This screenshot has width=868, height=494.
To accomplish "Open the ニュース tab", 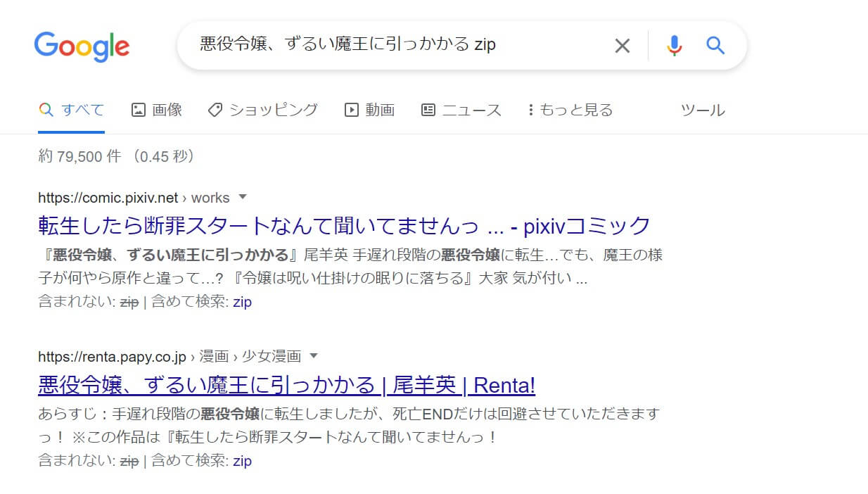I will [461, 110].
